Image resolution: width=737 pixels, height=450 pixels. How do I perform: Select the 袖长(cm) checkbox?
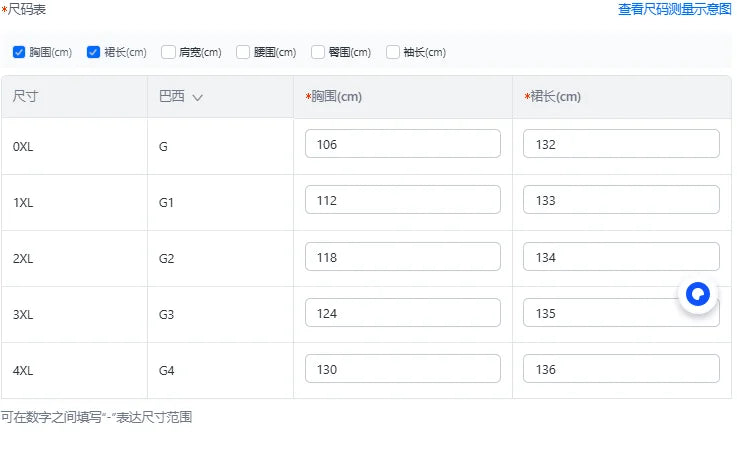click(393, 52)
